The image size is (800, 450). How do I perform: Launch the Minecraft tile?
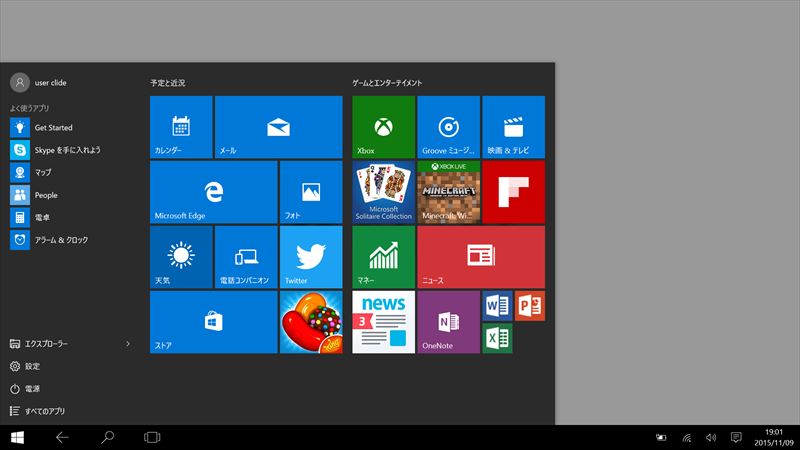448,192
